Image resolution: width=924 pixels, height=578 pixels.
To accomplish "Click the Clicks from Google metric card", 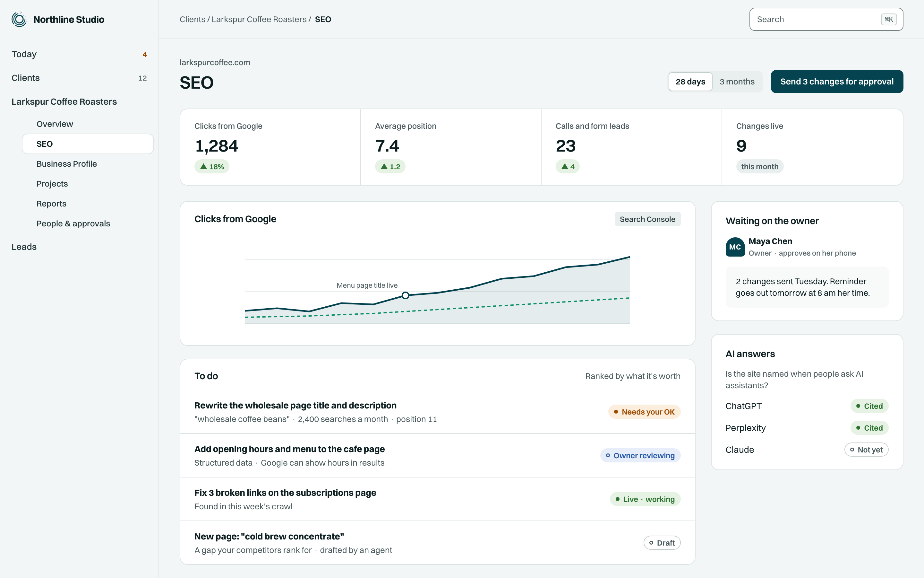I will pos(270,147).
